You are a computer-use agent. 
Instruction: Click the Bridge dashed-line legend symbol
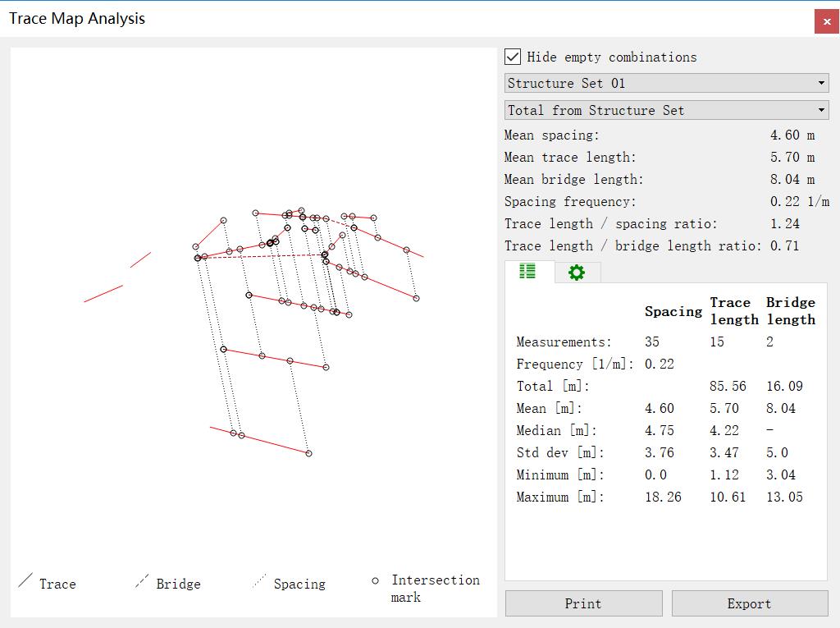(143, 583)
